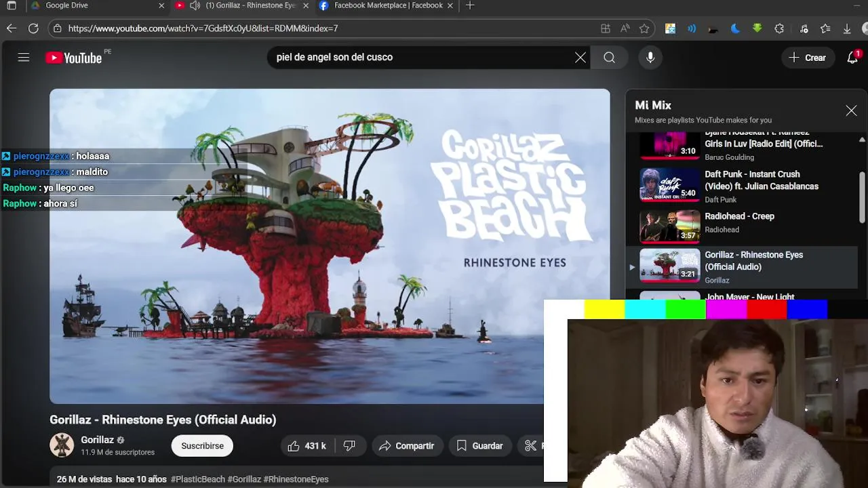Go to the YouTube home logo

pyautogui.click(x=73, y=58)
